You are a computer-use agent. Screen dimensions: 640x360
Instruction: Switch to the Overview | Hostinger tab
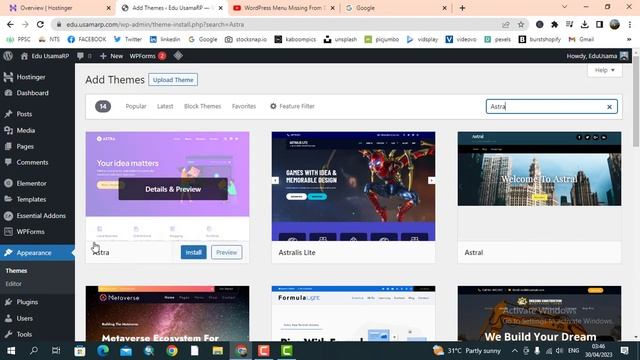tap(59, 8)
